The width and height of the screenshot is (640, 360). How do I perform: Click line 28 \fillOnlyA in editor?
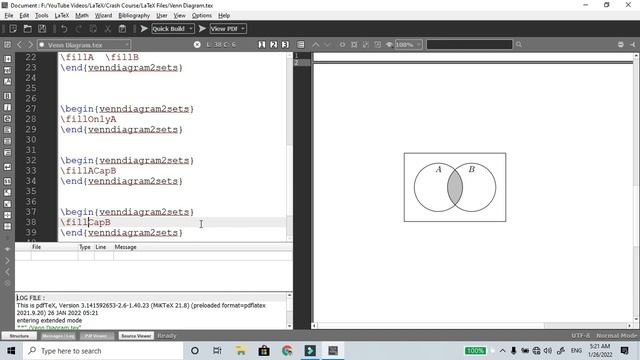pyautogui.click(x=88, y=119)
